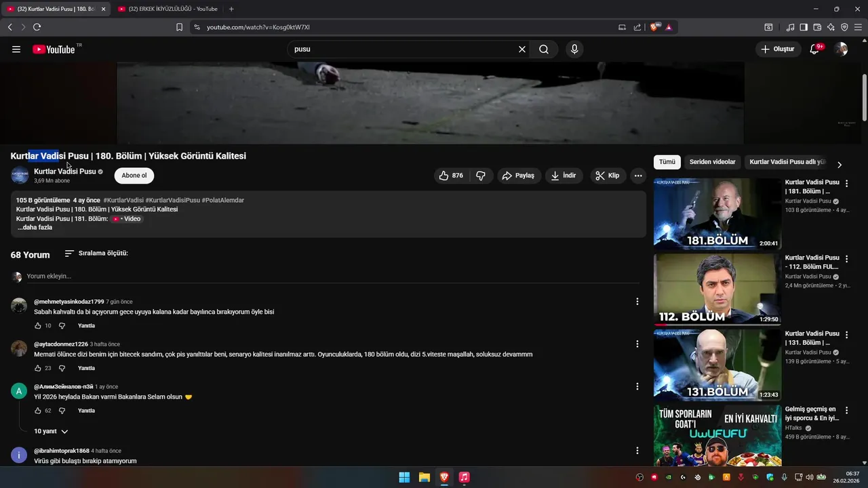Expand description with ...daha fazla

(35, 228)
